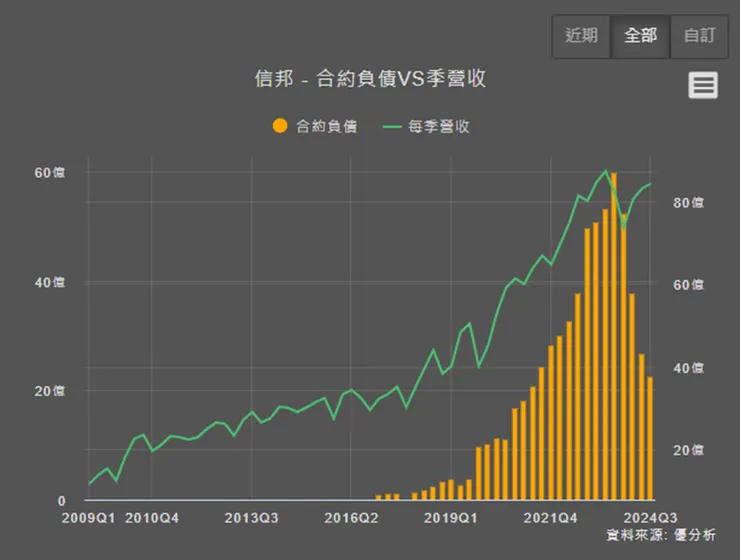Image resolution: width=740 pixels, height=560 pixels.
Task: Click the 2024Q3 x-axis label
Action: click(x=650, y=518)
